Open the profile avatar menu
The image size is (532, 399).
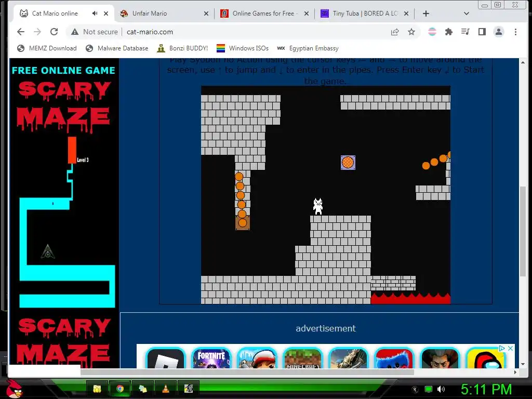pos(498,32)
